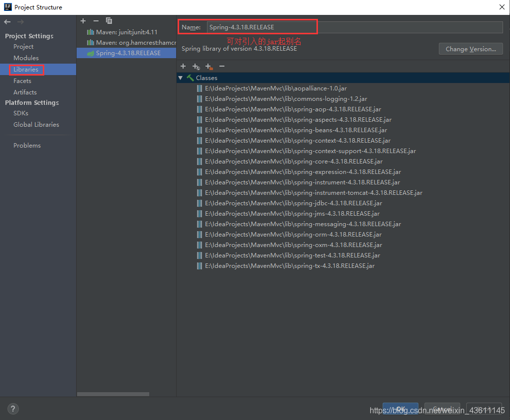The width and height of the screenshot is (510, 420).
Task: Collapse the Classes tree node
Action: (181, 78)
